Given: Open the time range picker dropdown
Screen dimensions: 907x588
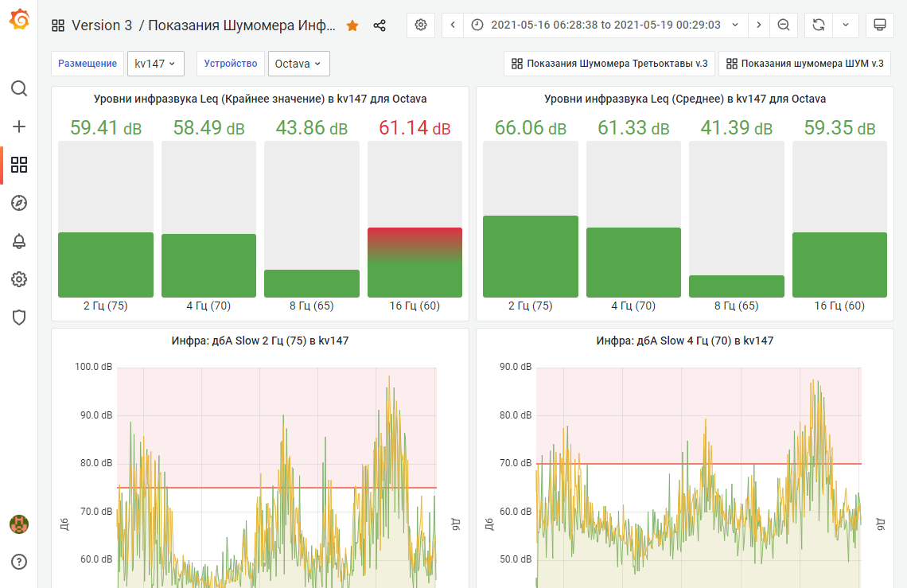Looking at the screenshot, I should click(605, 25).
